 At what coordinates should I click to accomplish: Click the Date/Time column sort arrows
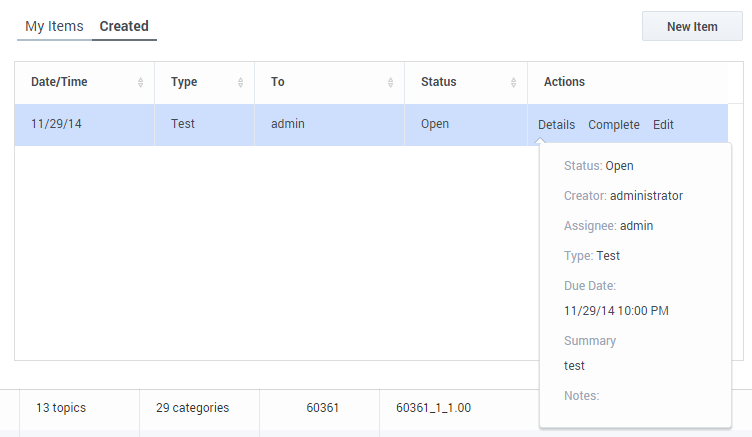(140, 82)
